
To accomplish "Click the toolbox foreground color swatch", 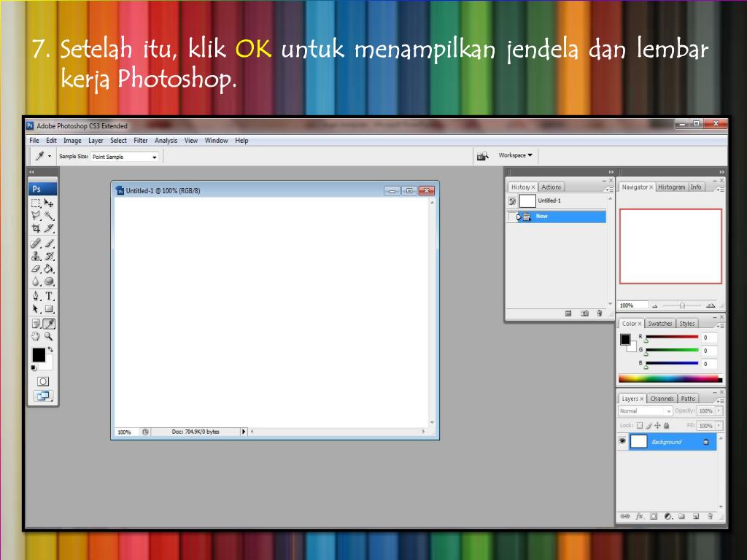I will tap(39, 355).
